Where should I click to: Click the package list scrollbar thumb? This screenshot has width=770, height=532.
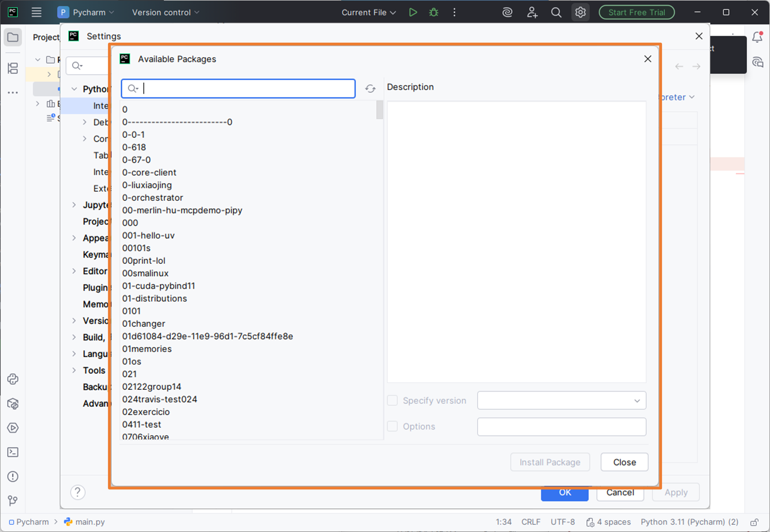pyautogui.click(x=380, y=110)
